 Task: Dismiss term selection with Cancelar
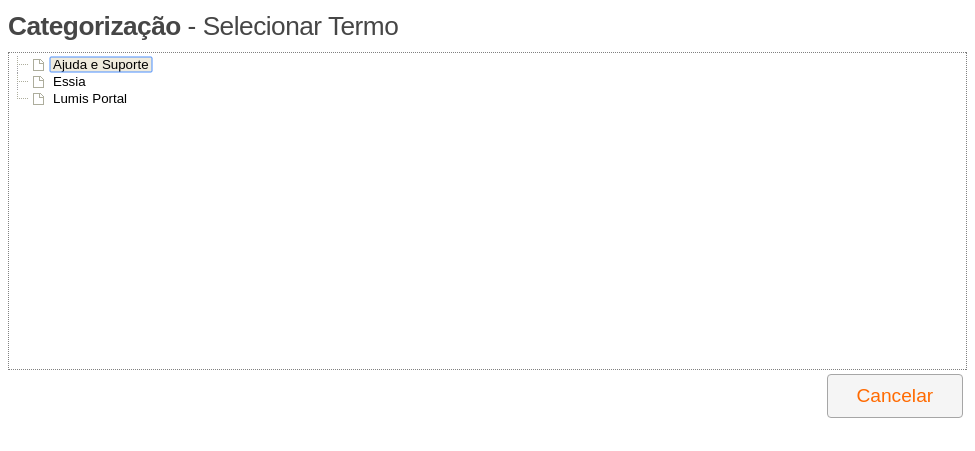coord(895,396)
